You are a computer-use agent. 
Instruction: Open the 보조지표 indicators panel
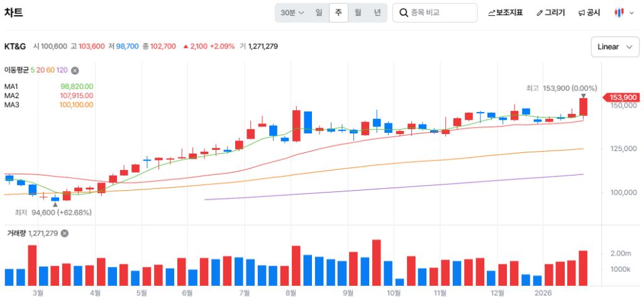coord(505,13)
